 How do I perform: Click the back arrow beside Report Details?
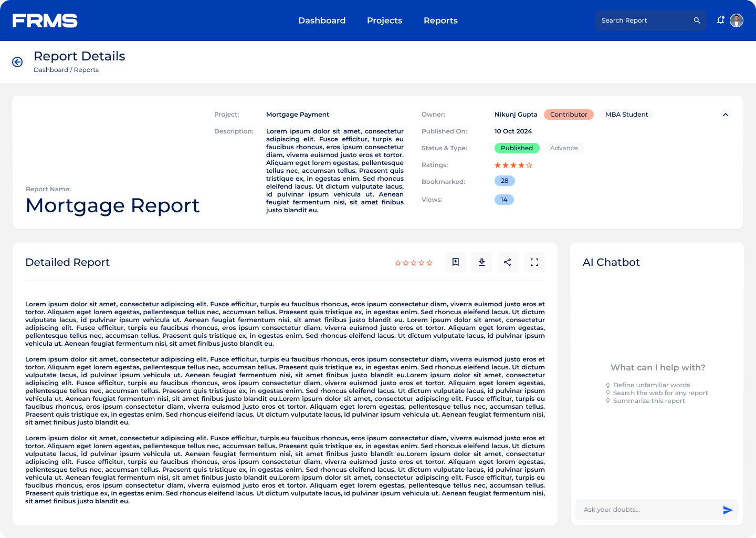[x=17, y=62]
